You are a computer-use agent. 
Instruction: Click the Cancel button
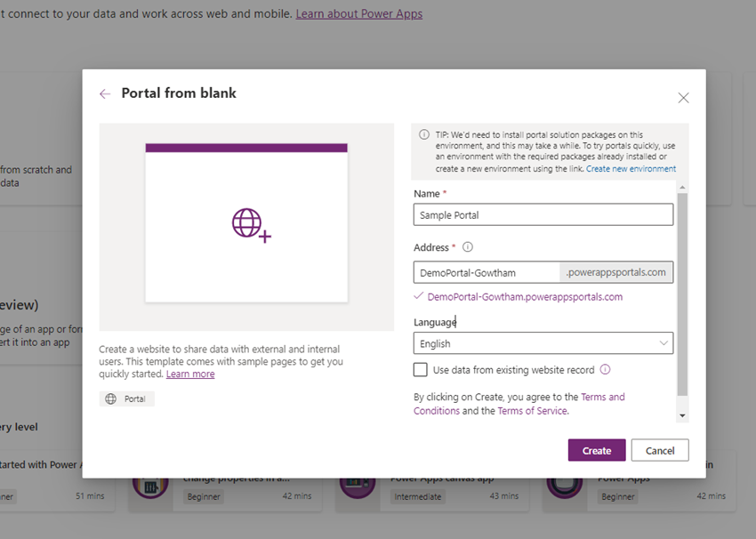[660, 450]
